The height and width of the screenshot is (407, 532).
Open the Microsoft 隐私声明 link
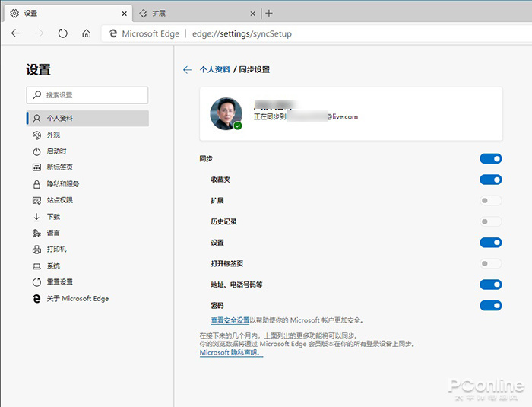tap(231, 353)
